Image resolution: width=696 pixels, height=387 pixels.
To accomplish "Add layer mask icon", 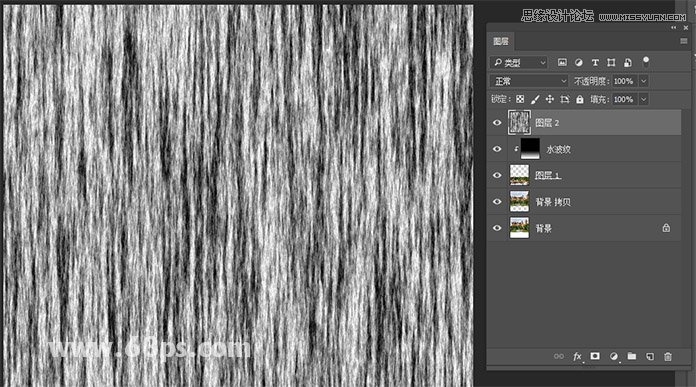I will click(x=595, y=356).
